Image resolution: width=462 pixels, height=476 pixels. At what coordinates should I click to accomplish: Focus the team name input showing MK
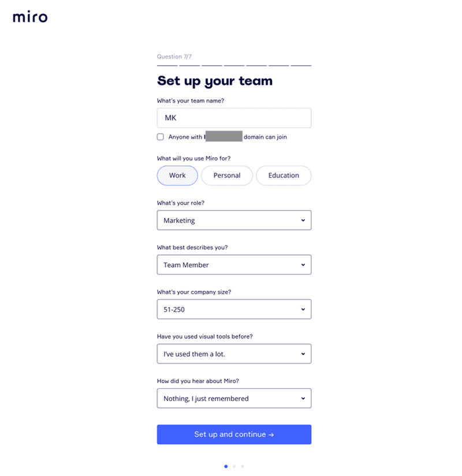tap(234, 118)
